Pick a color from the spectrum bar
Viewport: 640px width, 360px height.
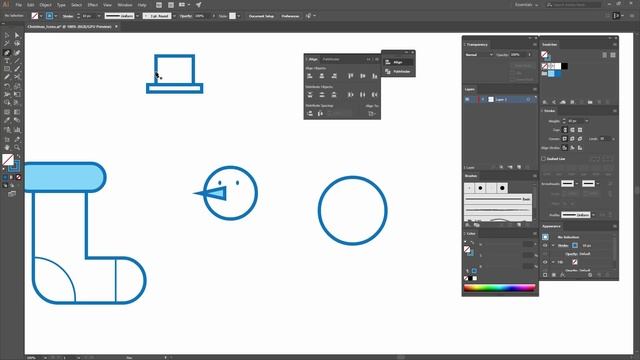[x=500, y=288]
